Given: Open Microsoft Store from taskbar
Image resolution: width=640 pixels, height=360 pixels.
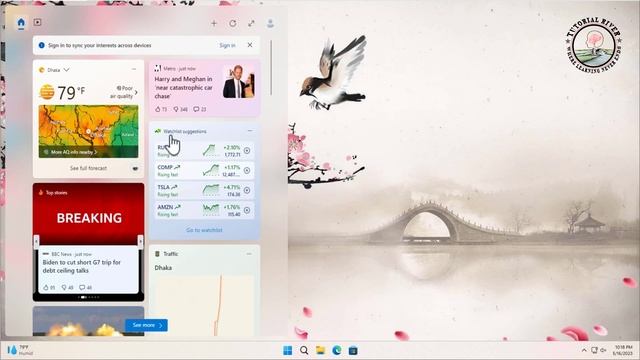Looking at the screenshot, I should coord(353,350).
